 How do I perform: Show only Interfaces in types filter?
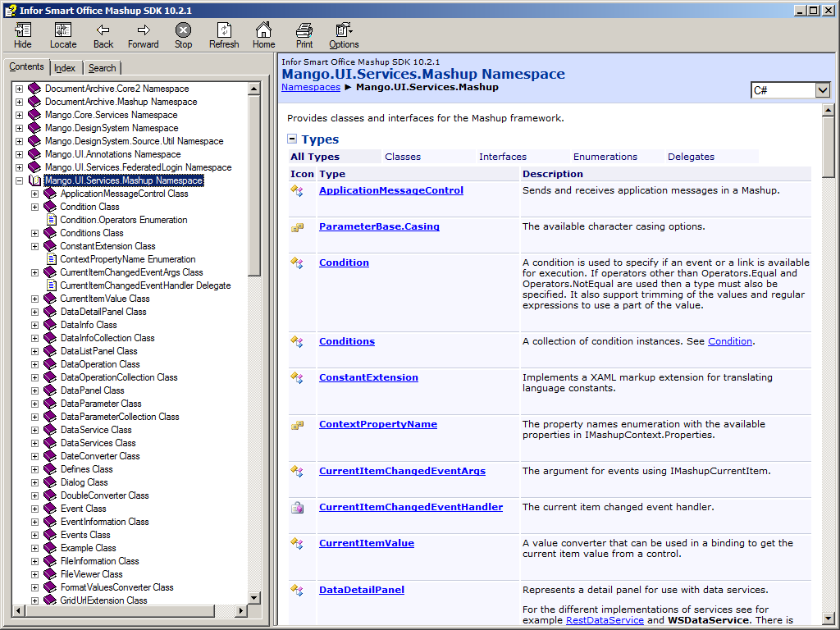(x=503, y=157)
